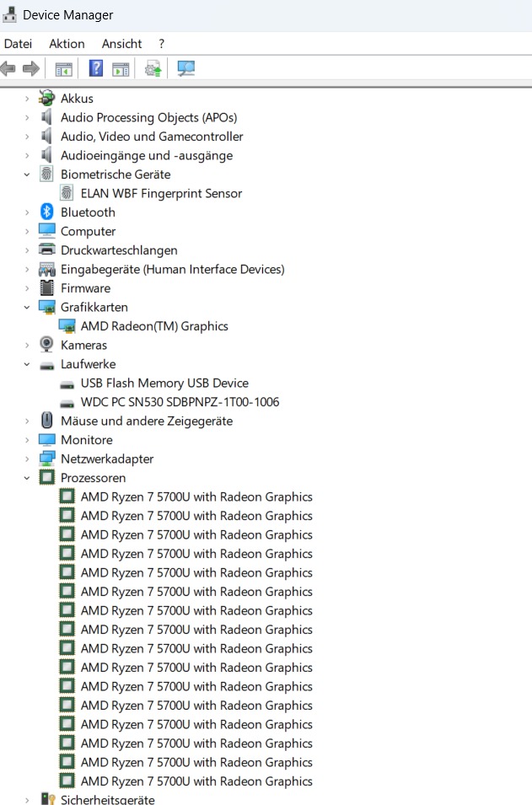Click the Eingabegeräte HID icon
This screenshot has width=532, height=805.
(46, 269)
